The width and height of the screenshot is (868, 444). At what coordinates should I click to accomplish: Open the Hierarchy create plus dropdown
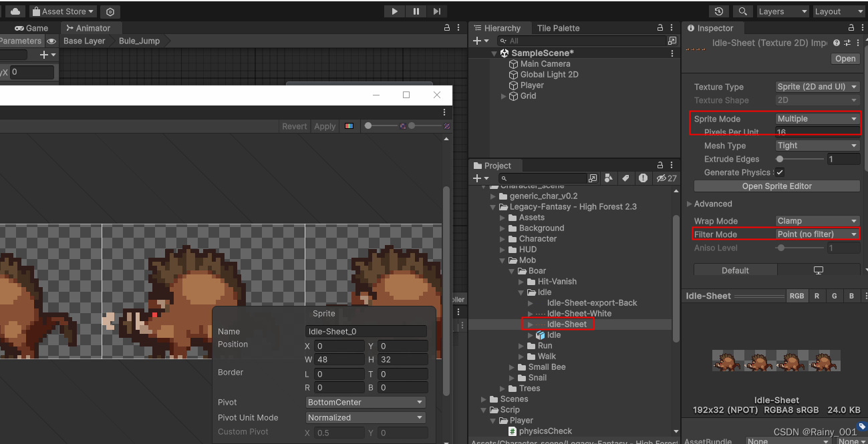point(480,41)
